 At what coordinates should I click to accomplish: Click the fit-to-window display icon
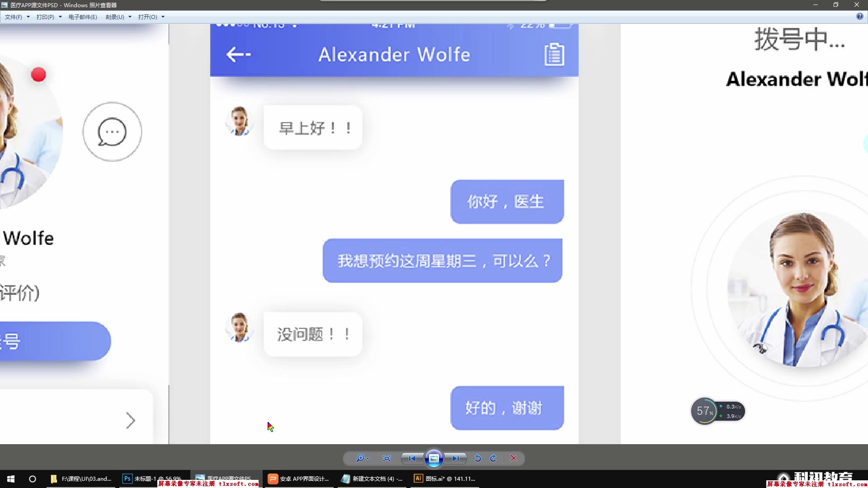tap(387, 458)
